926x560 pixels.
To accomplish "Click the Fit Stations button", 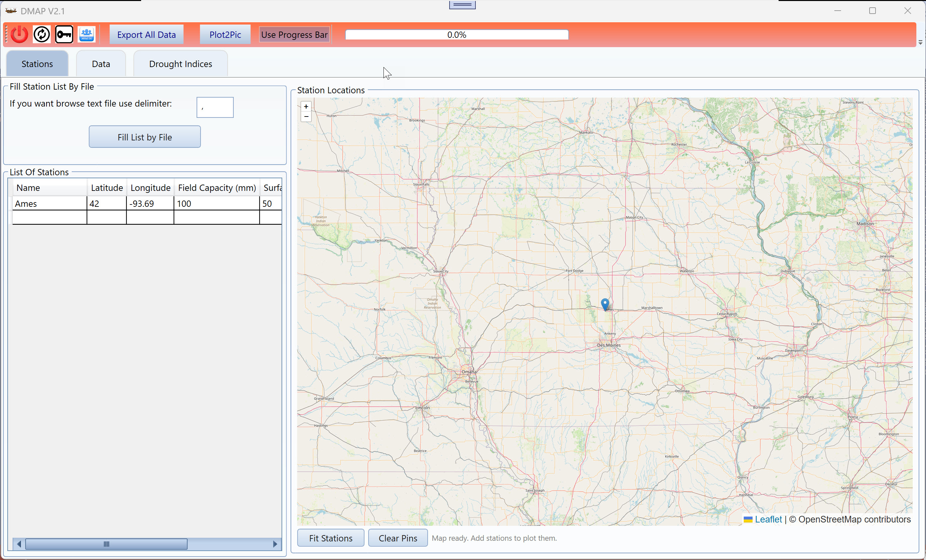I will pyautogui.click(x=331, y=538).
